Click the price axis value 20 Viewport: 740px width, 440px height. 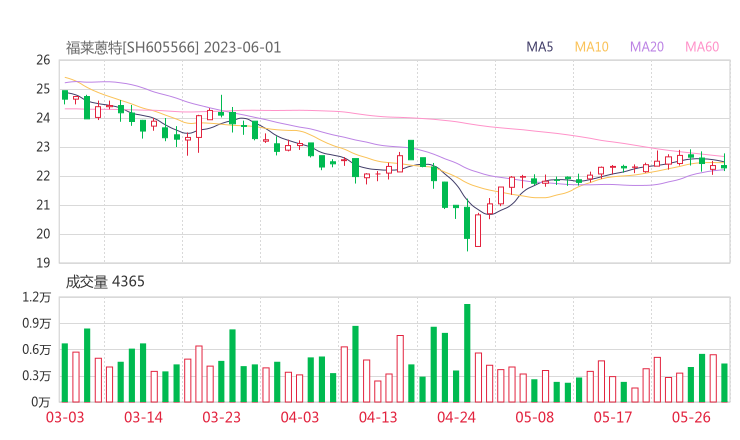[43, 234]
